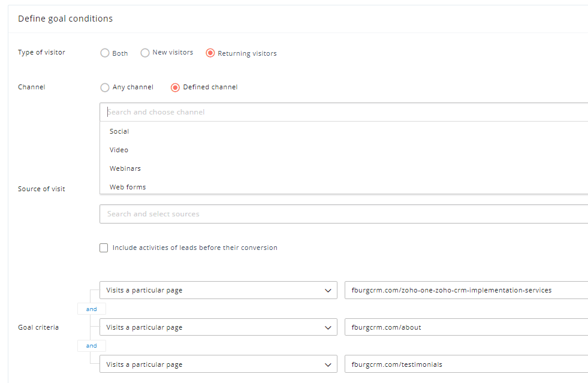Switch channel to Any channel

click(x=105, y=88)
